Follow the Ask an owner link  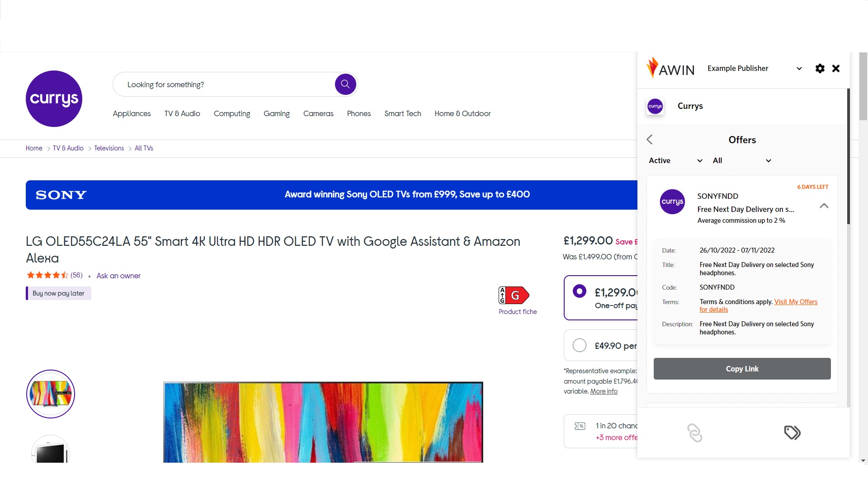[x=118, y=276]
